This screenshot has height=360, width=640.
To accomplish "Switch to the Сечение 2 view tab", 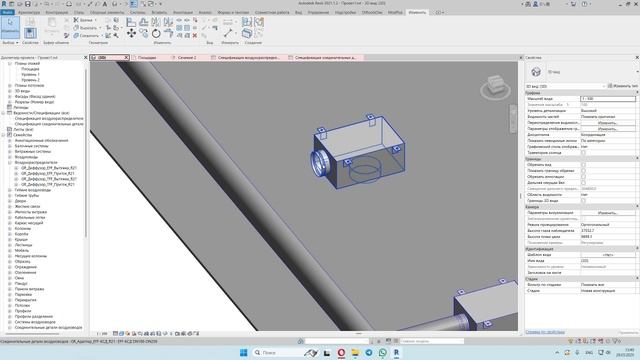I will click(187, 58).
